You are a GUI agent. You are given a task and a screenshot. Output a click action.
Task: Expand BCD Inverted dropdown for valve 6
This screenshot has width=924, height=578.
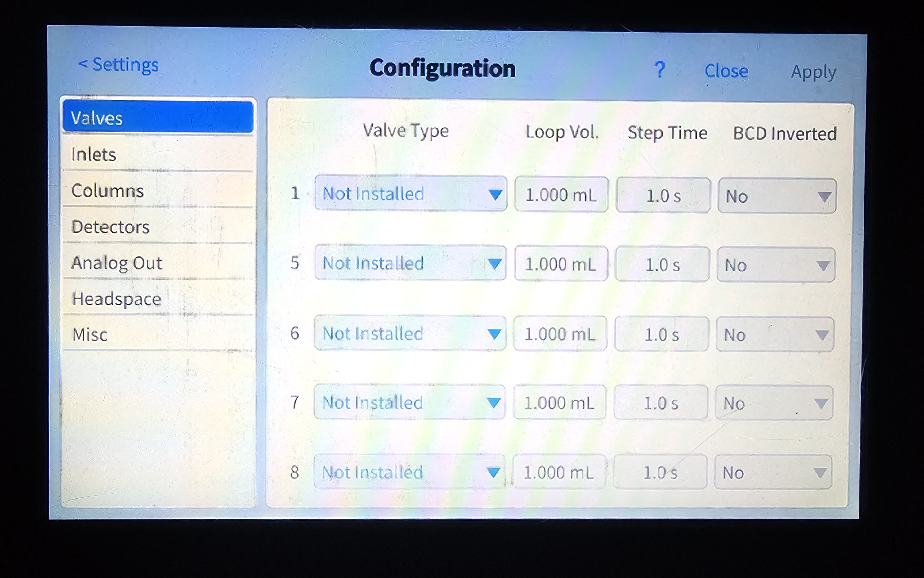pos(774,334)
